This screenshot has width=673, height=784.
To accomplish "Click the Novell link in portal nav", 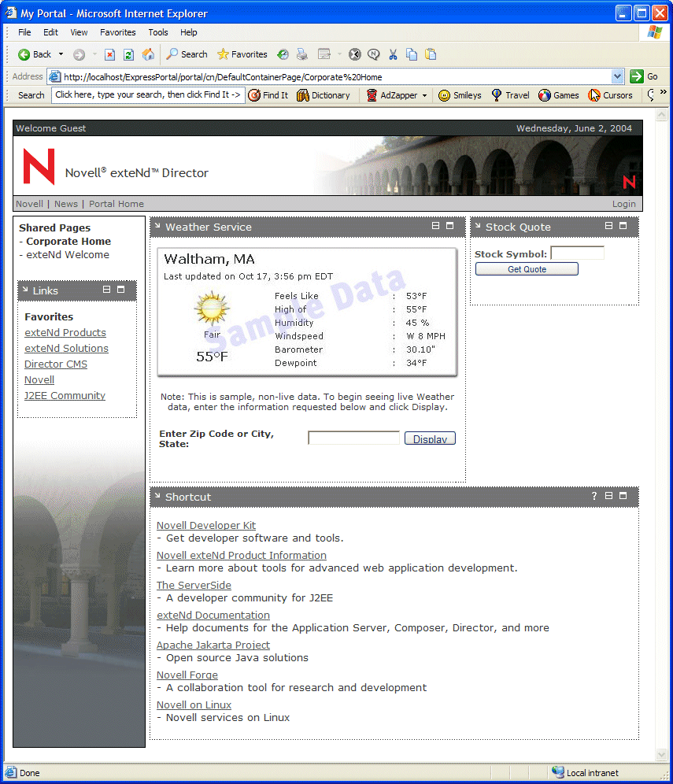I will pyautogui.click(x=29, y=204).
